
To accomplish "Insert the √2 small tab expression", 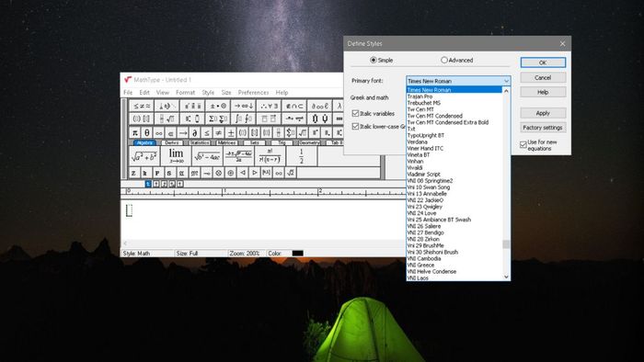I will tap(291, 173).
